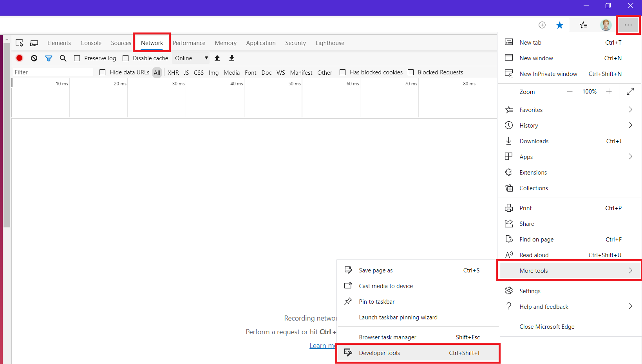Expand the Favorites submenu
This screenshot has height=364, width=642.
[531, 110]
